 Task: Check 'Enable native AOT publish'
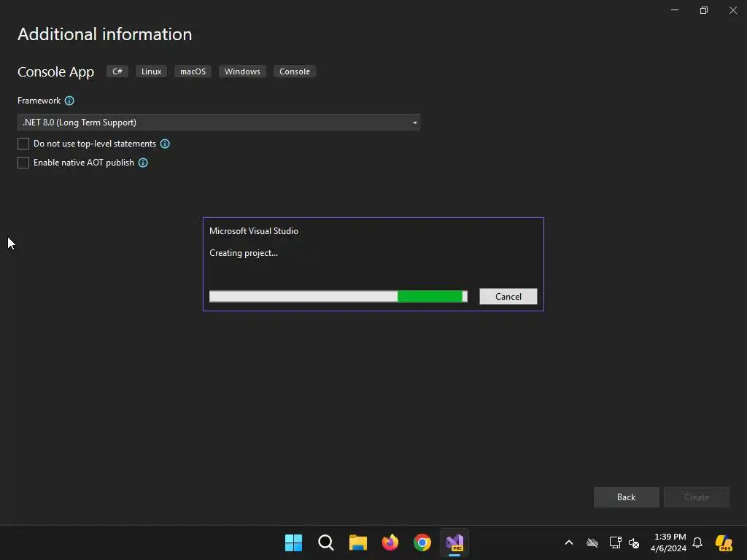[23, 163]
